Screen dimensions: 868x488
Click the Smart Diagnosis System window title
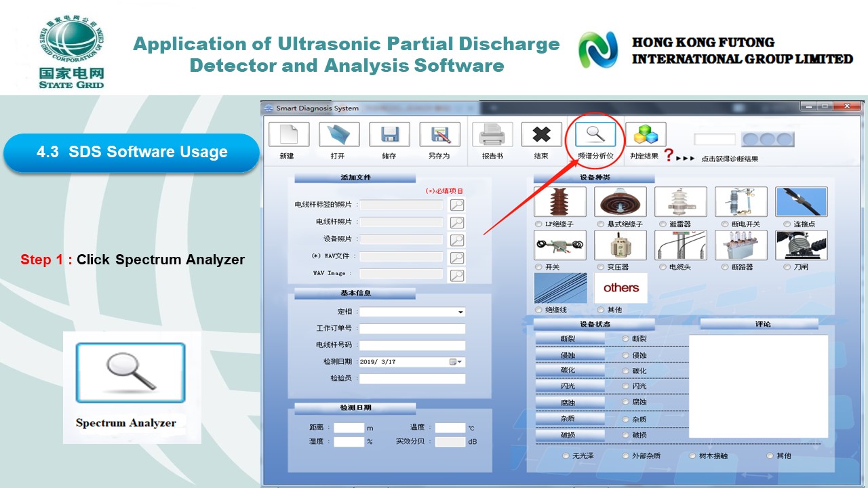pyautogui.click(x=317, y=108)
